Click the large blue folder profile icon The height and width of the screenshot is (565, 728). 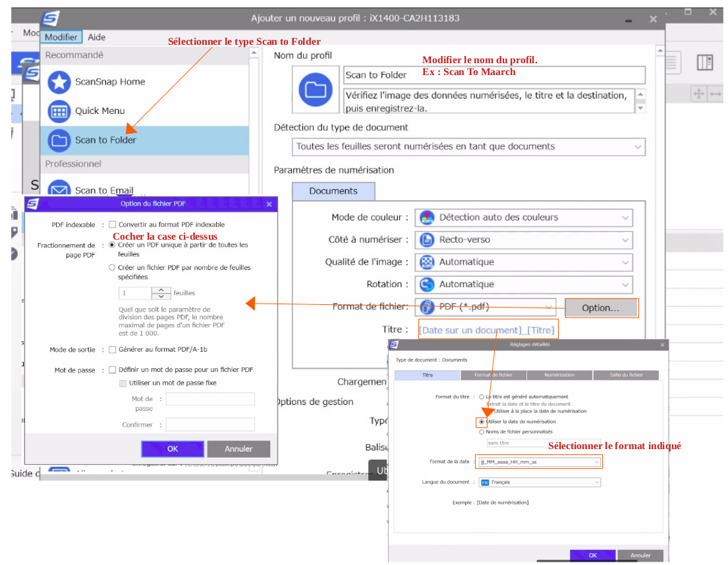pyautogui.click(x=315, y=90)
